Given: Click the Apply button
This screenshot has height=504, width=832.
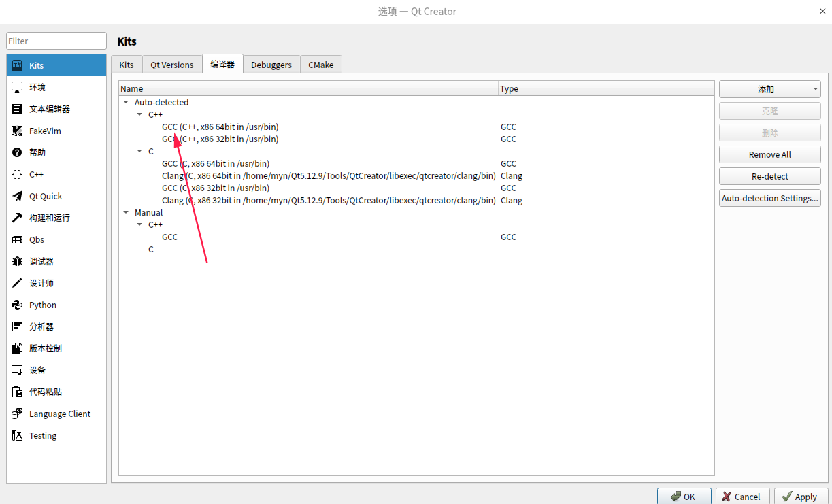Looking at the screenshot, I should [801, 497].
